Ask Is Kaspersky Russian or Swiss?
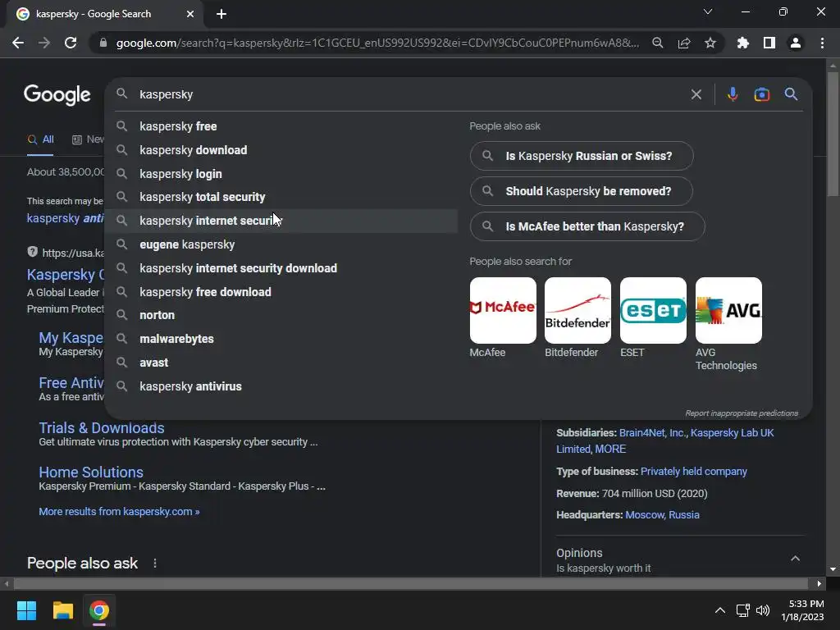The image size is (840, 630). click(x=582, y=156)
